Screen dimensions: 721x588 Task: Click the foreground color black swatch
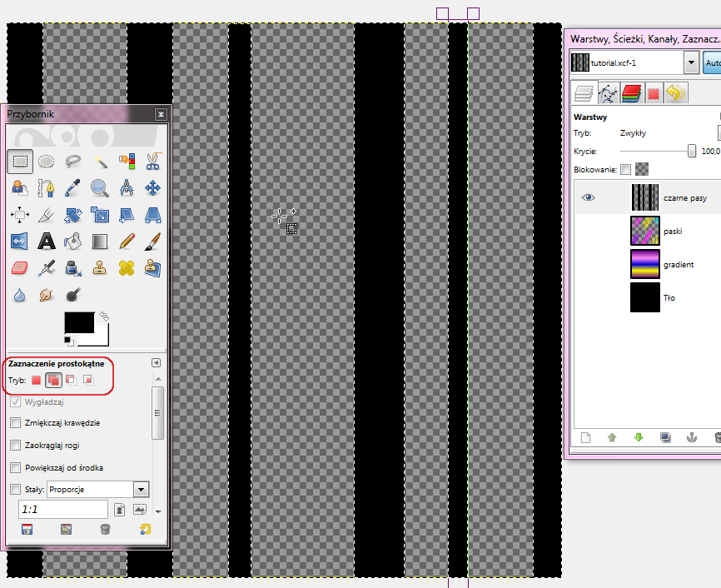point(79,324)
